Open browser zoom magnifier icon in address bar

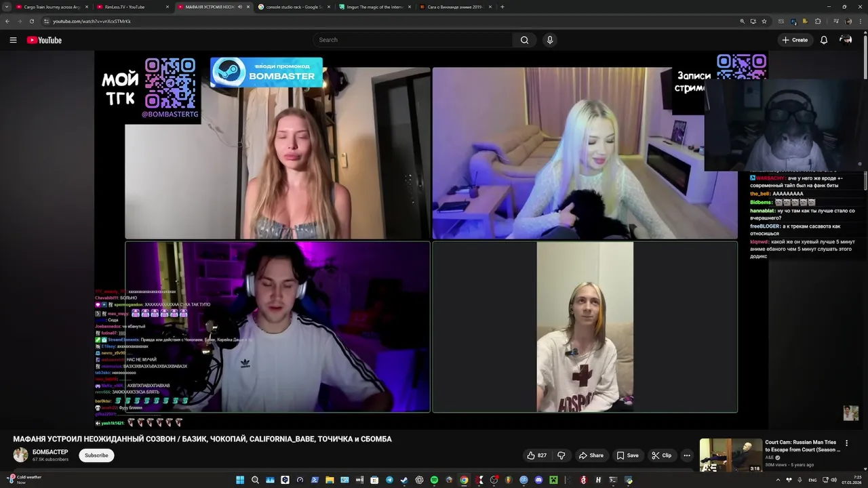[x=742, y=21]
